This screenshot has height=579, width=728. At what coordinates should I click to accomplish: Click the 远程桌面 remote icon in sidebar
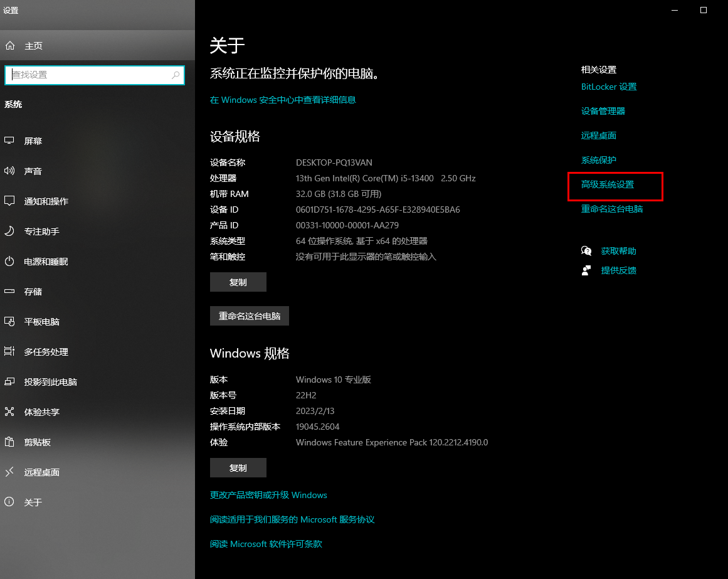pos(9,472)
